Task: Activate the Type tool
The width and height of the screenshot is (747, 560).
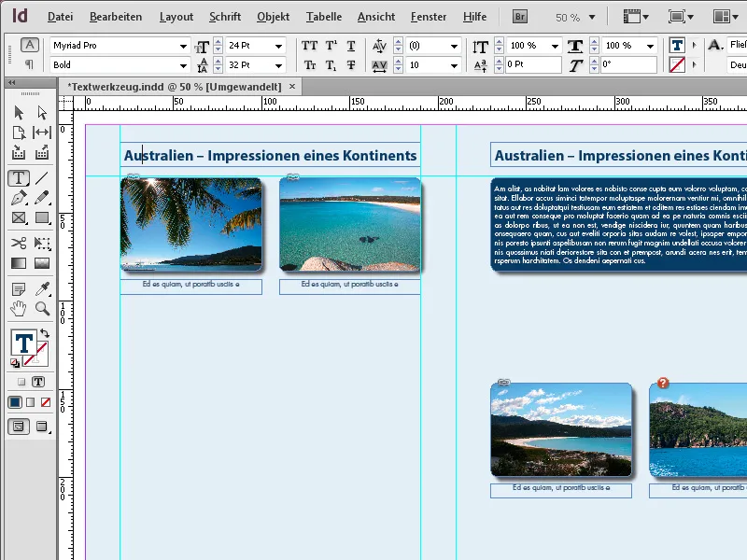Action: [19, 178]
